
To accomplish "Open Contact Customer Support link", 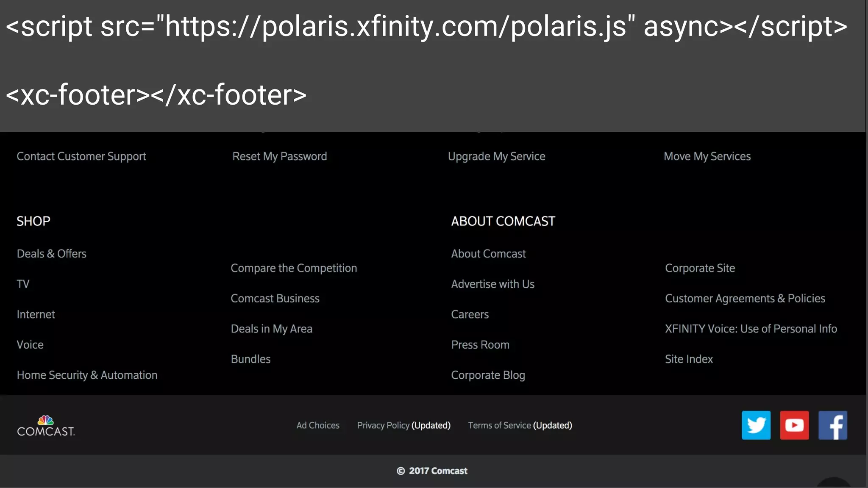I will point(81,156).
